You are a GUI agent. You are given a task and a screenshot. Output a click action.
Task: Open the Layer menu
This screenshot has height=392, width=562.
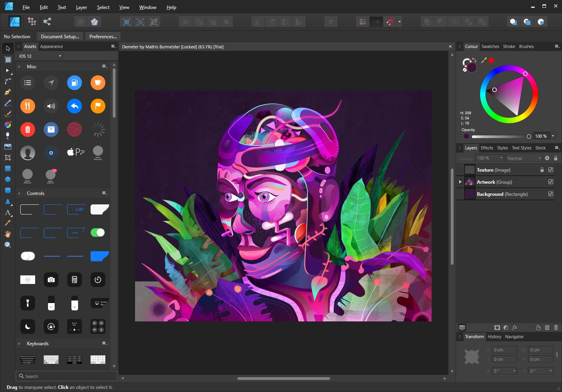(82, 7)
